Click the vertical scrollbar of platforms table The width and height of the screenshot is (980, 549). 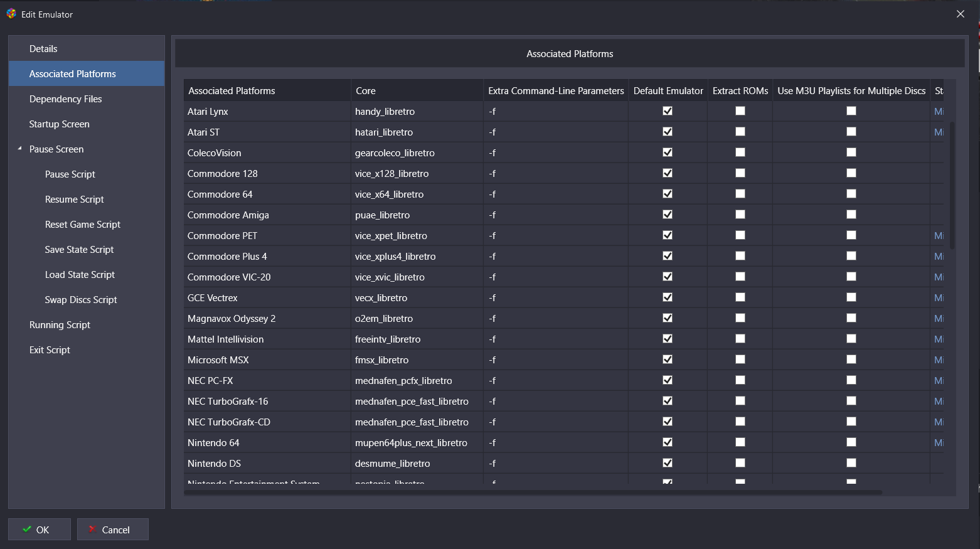952,185
